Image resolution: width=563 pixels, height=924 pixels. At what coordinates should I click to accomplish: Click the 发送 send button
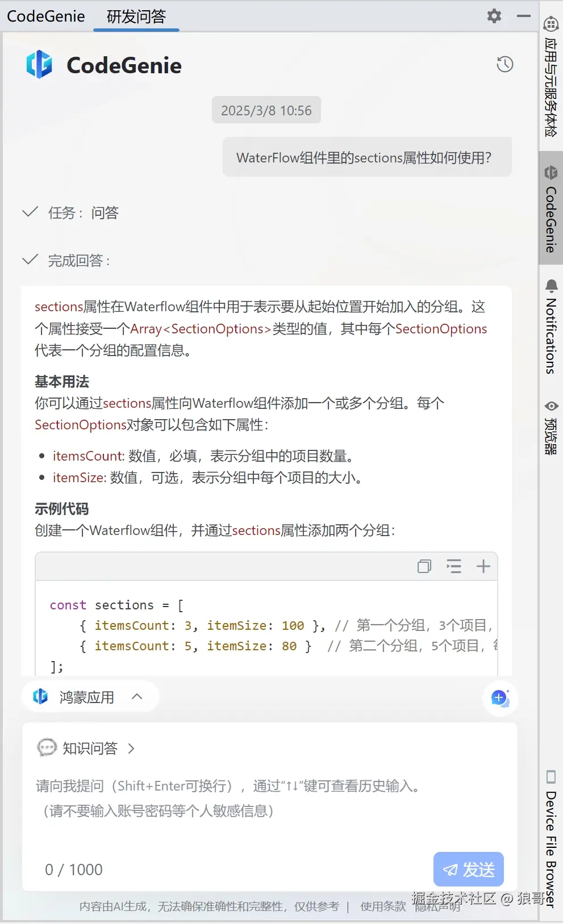(x=469, y=869)
